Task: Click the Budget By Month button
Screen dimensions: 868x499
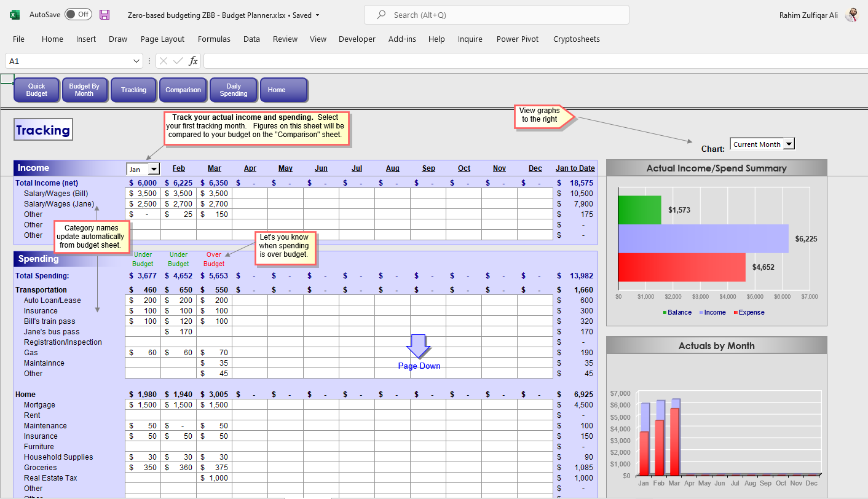Action: 84,90
